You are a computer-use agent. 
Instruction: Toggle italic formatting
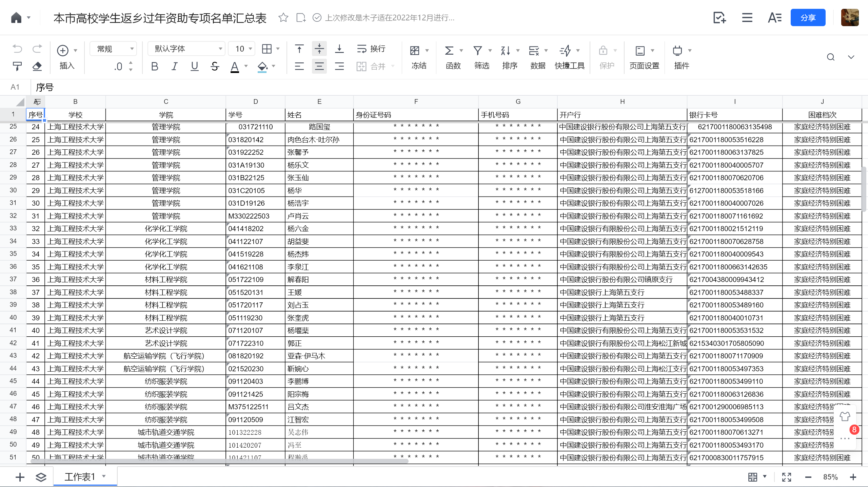(175, 66)
